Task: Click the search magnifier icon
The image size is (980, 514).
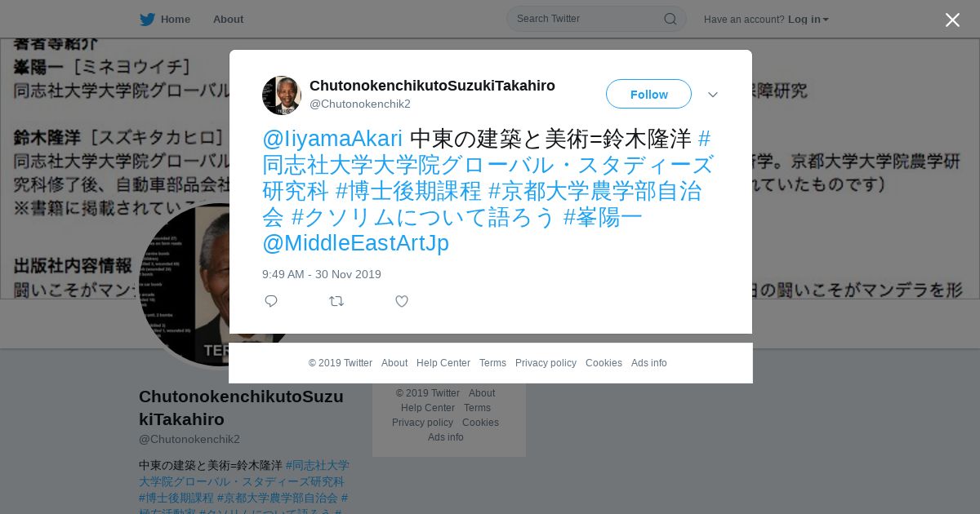Action: [670, 19]
